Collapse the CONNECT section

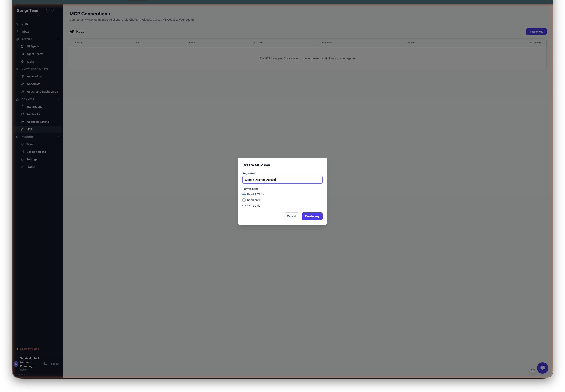click(58, 99)
